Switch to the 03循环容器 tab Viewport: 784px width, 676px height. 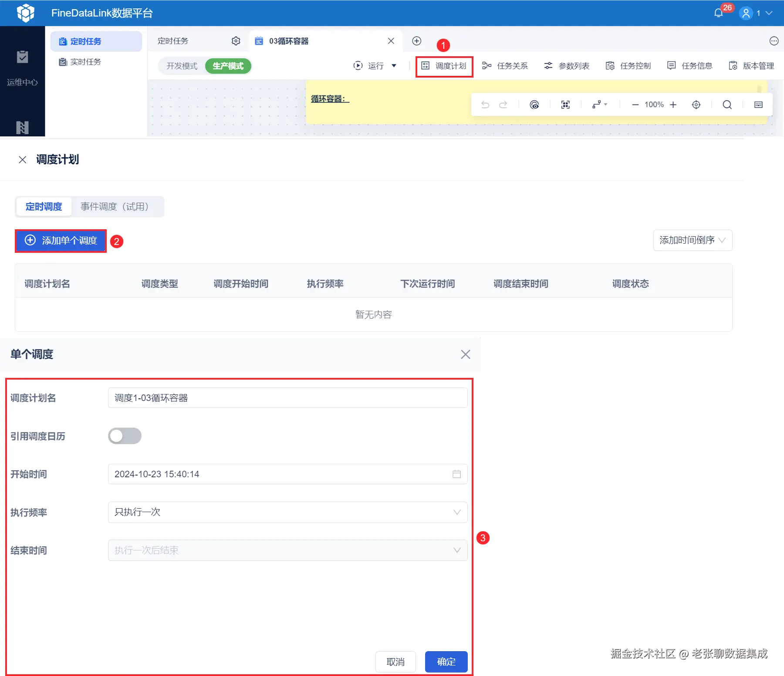288,41
